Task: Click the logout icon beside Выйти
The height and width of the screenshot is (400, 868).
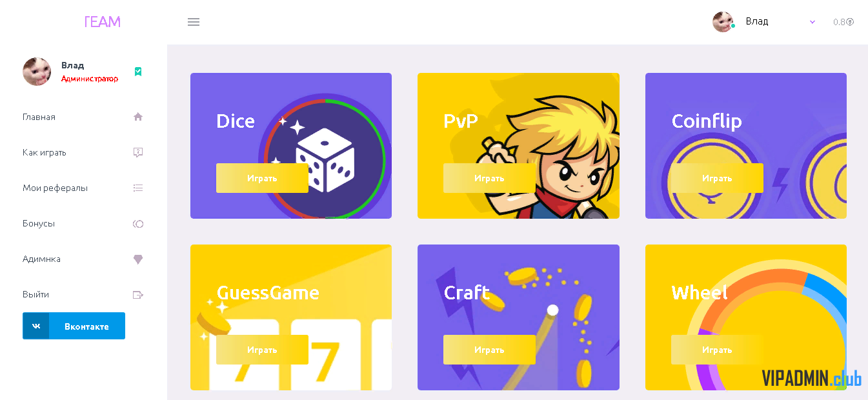Action: pyautogui.click(x=138, y=295)
